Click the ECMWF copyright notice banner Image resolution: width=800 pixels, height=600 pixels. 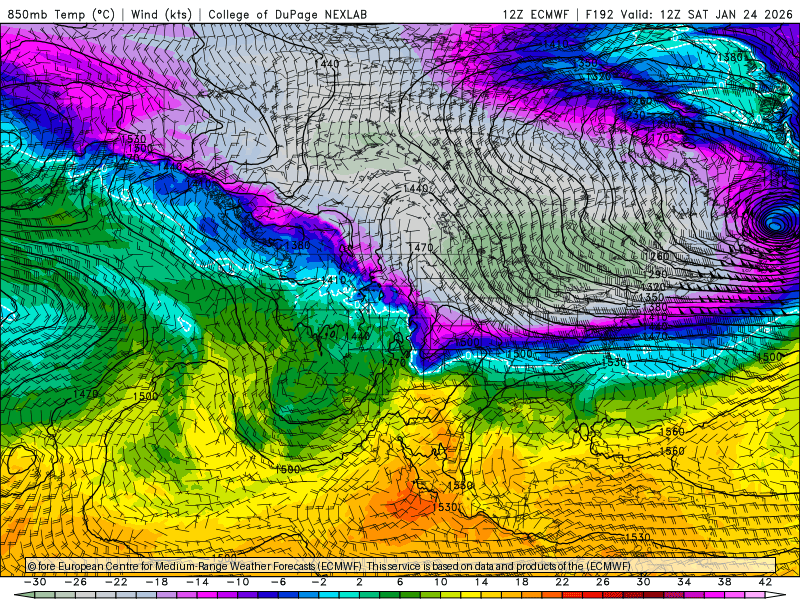tap(401, 566)
